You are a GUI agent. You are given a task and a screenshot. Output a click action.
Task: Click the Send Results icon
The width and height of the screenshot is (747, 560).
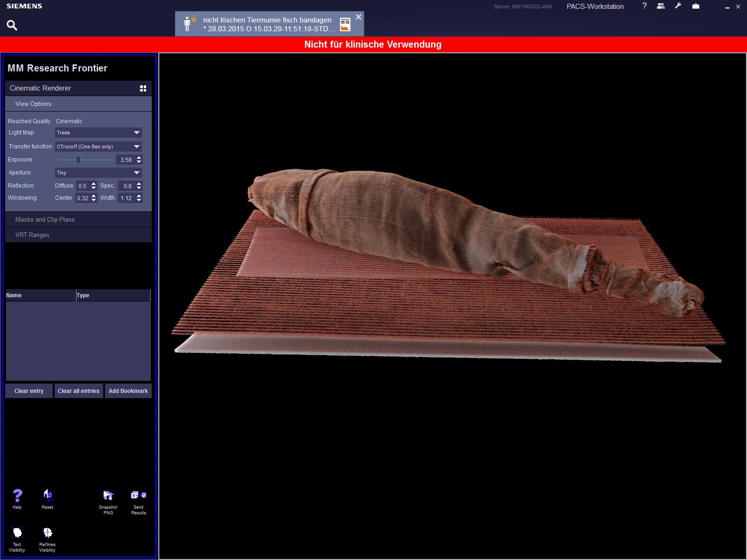139,496
